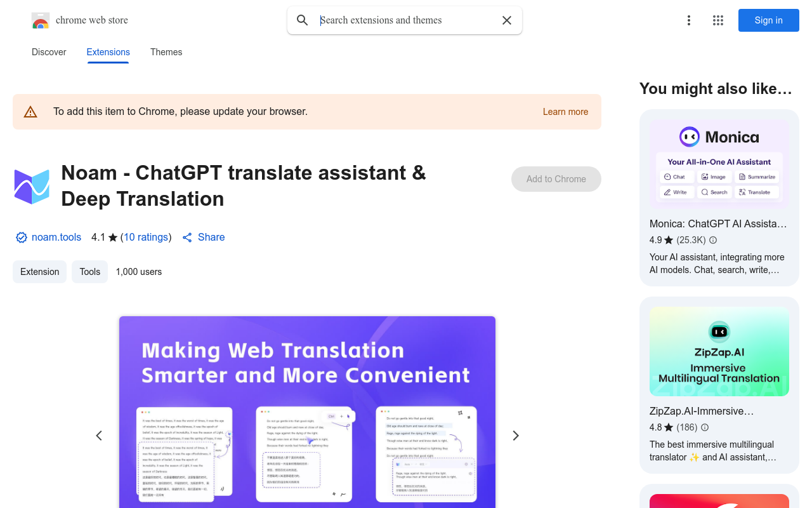Click Monica's description text
The width and height of the screenshot is (812, 508).
[x=717, y=264]
